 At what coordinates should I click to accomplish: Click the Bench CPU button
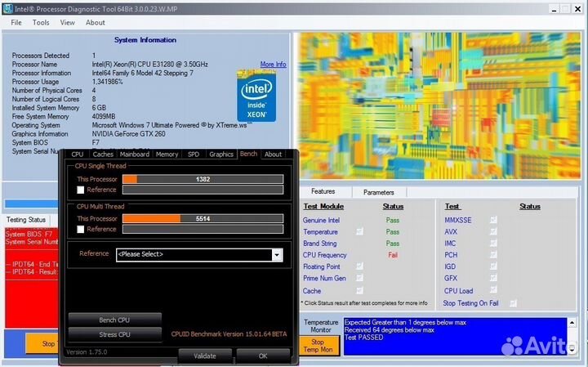point(115,320)
